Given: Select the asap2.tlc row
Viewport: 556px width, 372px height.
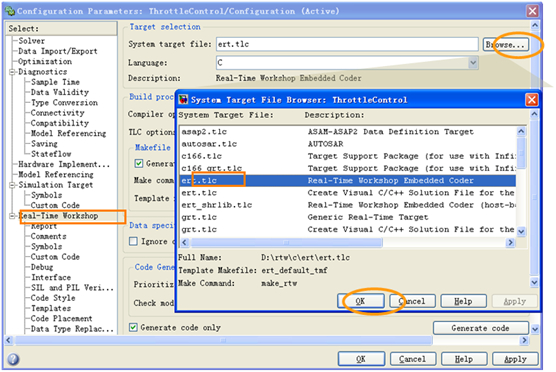Looking at the screenshot, I should coord(348,132).
